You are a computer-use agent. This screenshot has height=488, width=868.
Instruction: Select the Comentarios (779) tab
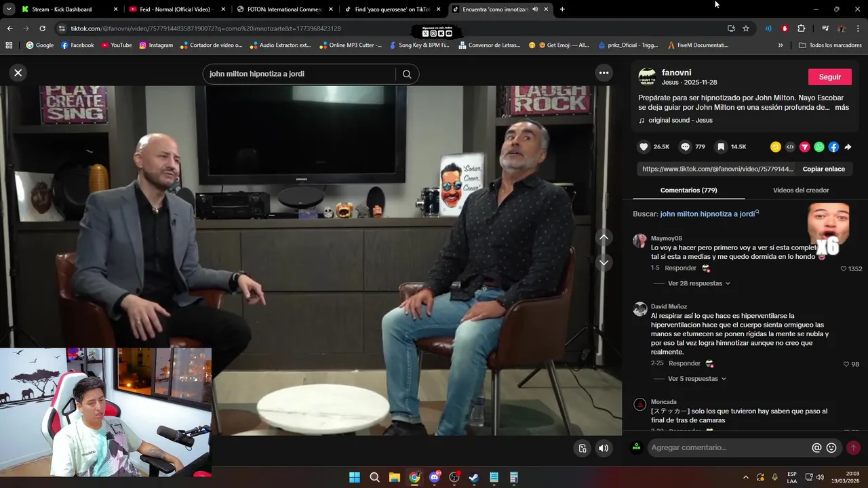(688, 190)
